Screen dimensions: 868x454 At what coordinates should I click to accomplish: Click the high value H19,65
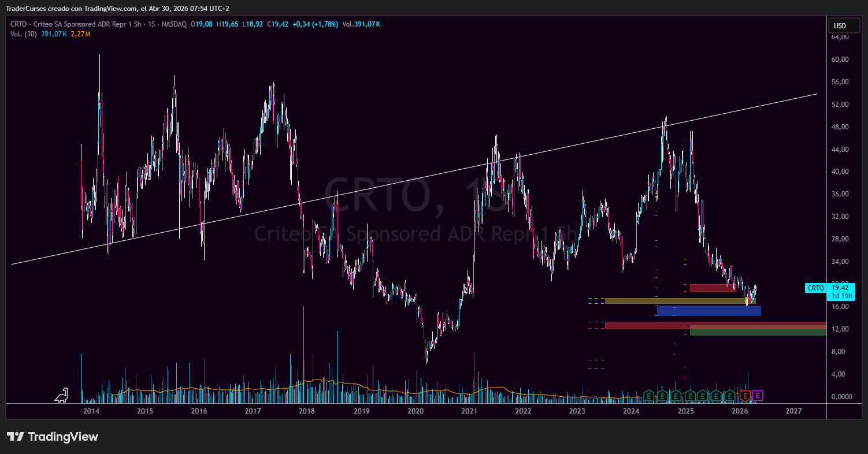(x=227, y=24)
